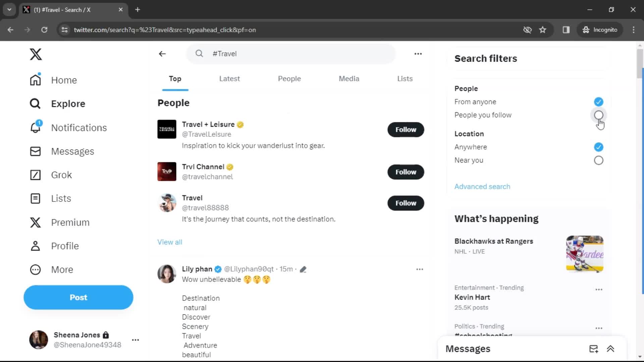This screenshot has width=644, height=362.
Task: Open the Messages envelope icon
Action: (x=594, y=349)
